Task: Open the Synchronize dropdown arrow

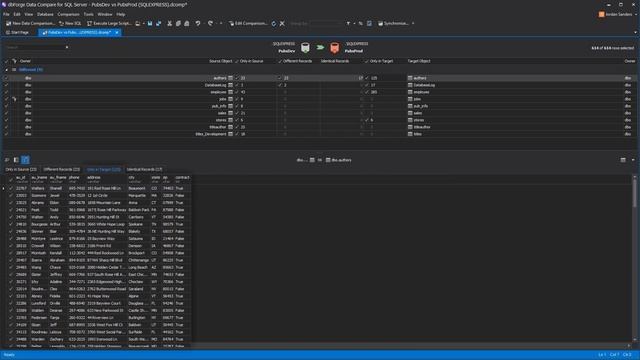Action: pyautogui.click(x=413, y=24)
